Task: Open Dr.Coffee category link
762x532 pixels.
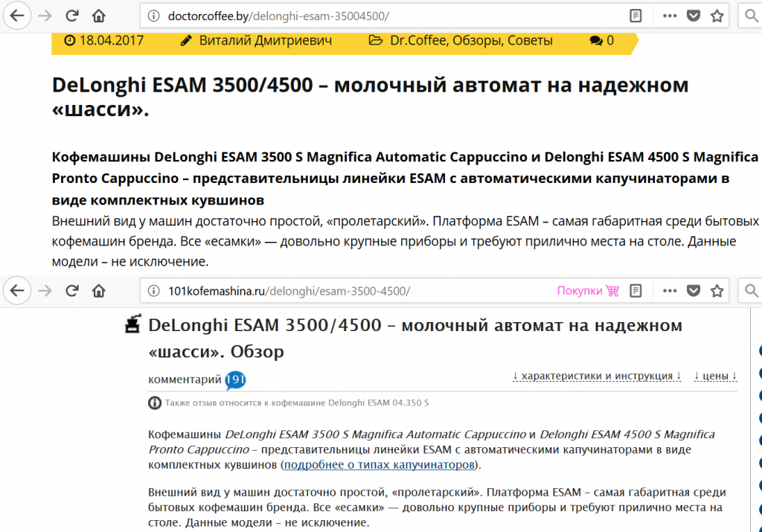Action: coord(418,40)
